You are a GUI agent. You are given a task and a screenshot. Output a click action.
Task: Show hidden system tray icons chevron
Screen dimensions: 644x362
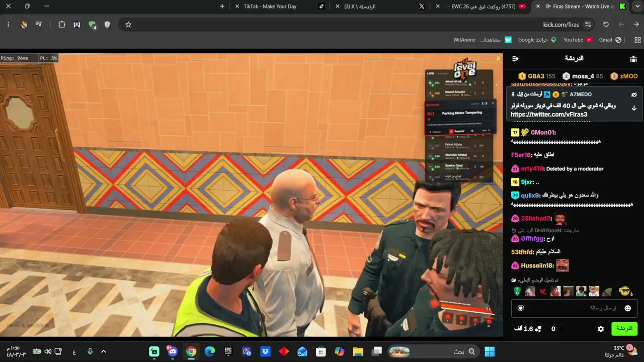point(104,351)
